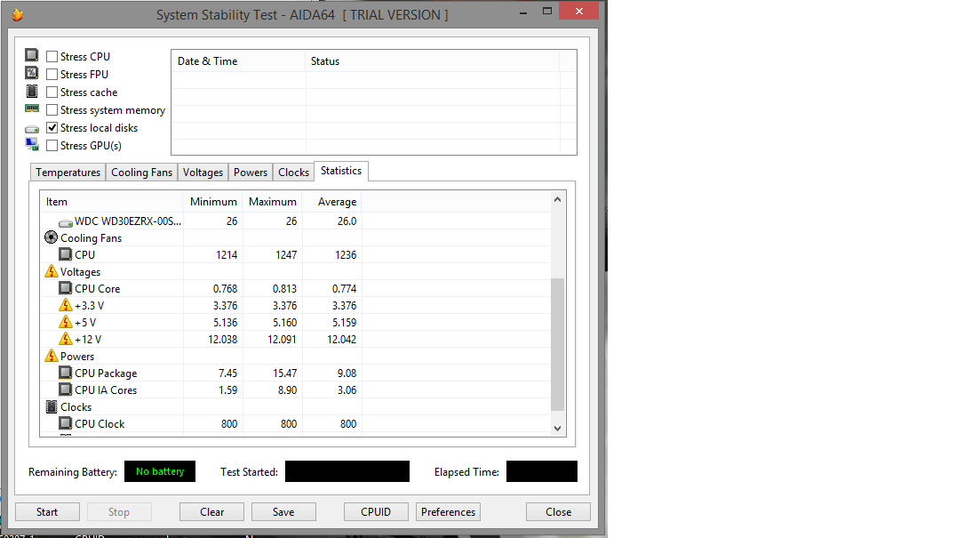Enable the Stress FPU checkbox

52,75
